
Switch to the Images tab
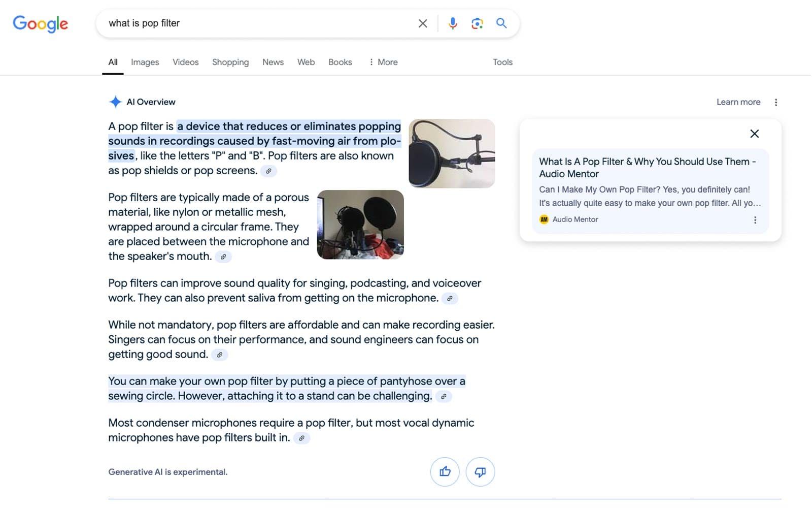(145, 62)
